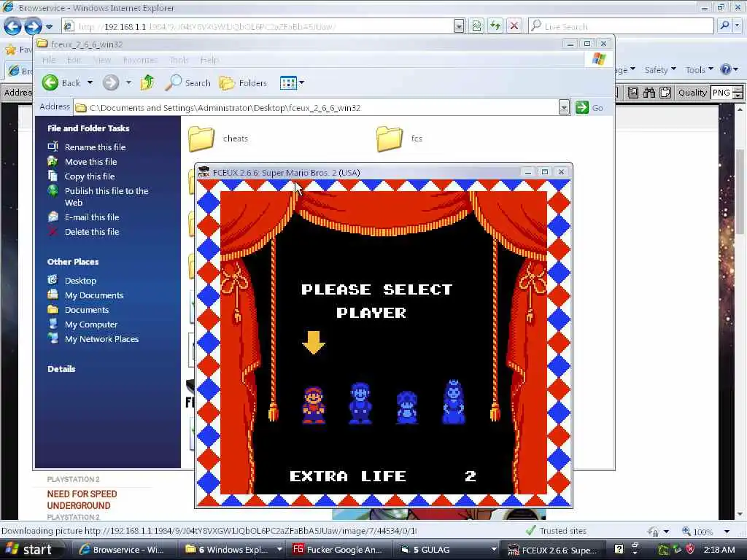
Task: Open the search provider options dropdown
Action: tap(738, 26)
